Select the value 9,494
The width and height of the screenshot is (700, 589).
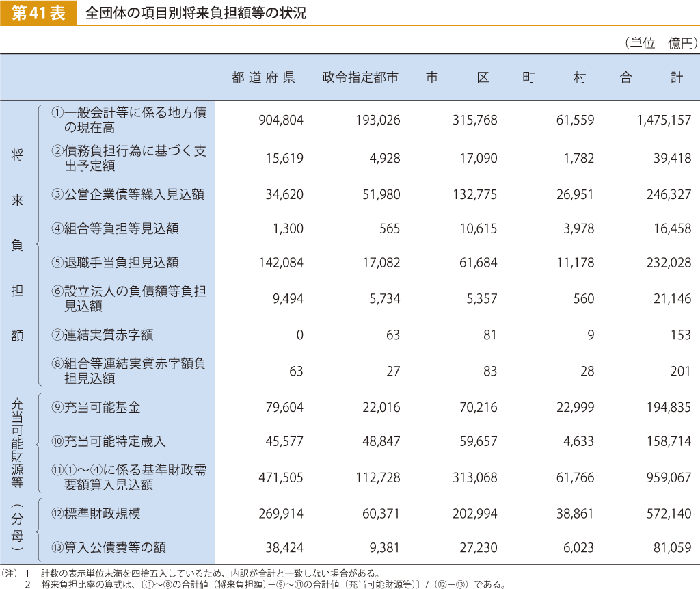point(288,298)
